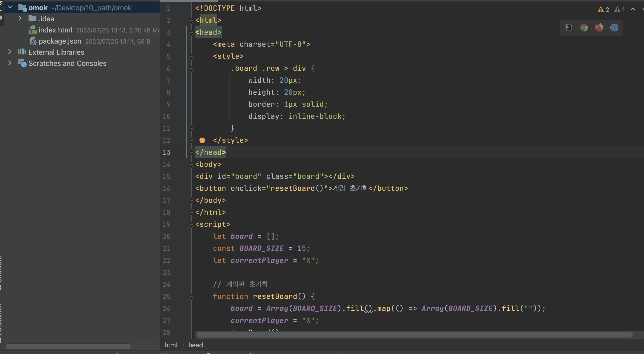
Task: Jump to previous highlighted error arrow
Action: click(x=633, y=10)
